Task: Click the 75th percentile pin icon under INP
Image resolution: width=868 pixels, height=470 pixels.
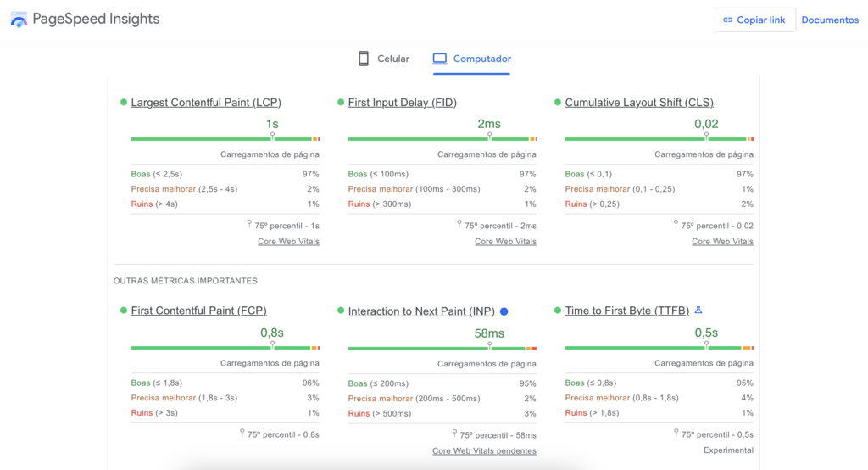Action: click(x=454, y=434)
